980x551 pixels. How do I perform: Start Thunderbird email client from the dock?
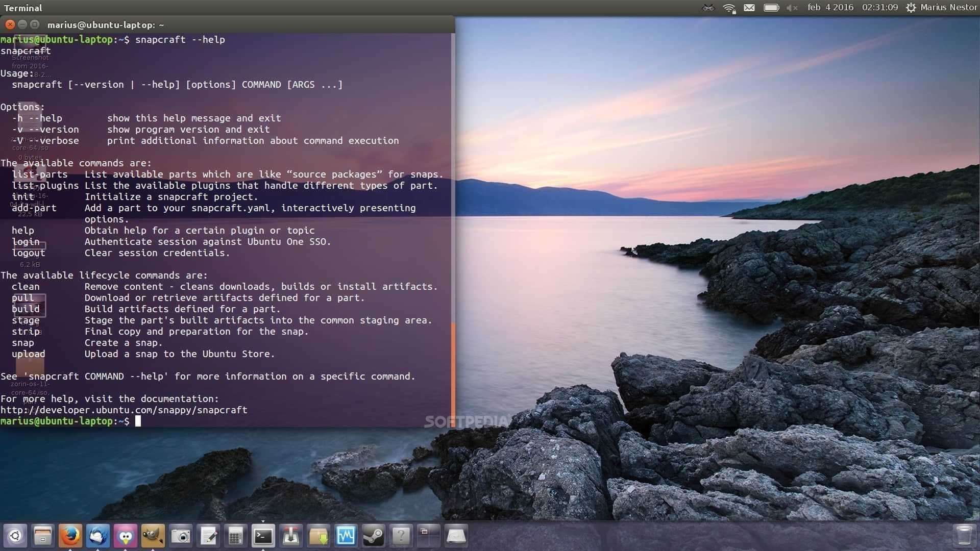click(x=98, y=536)
